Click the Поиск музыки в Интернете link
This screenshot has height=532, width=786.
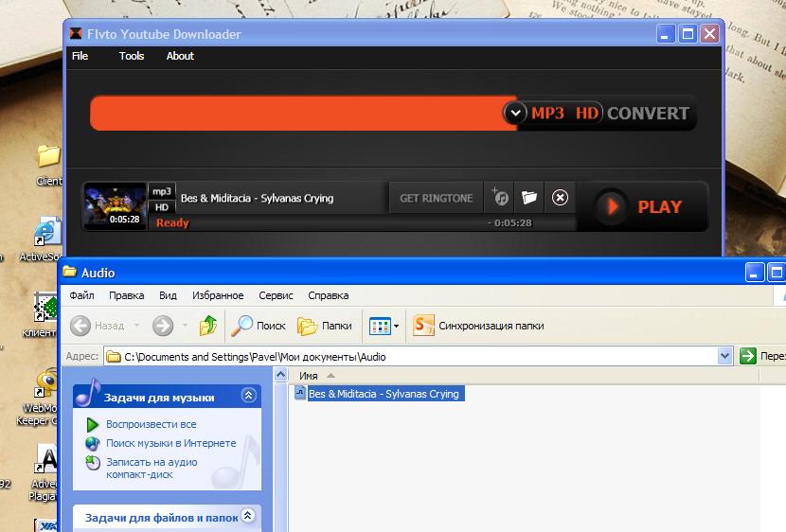pyautogui.click(x=171, y=443)
